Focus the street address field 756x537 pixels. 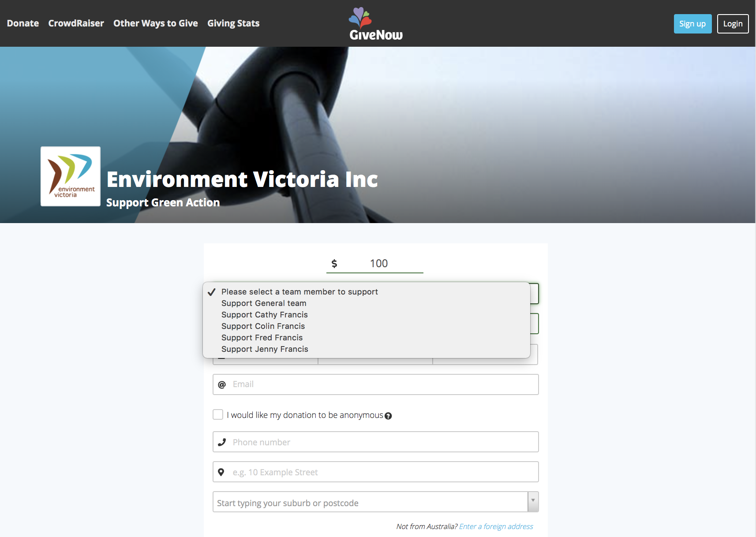pos(376,472)
